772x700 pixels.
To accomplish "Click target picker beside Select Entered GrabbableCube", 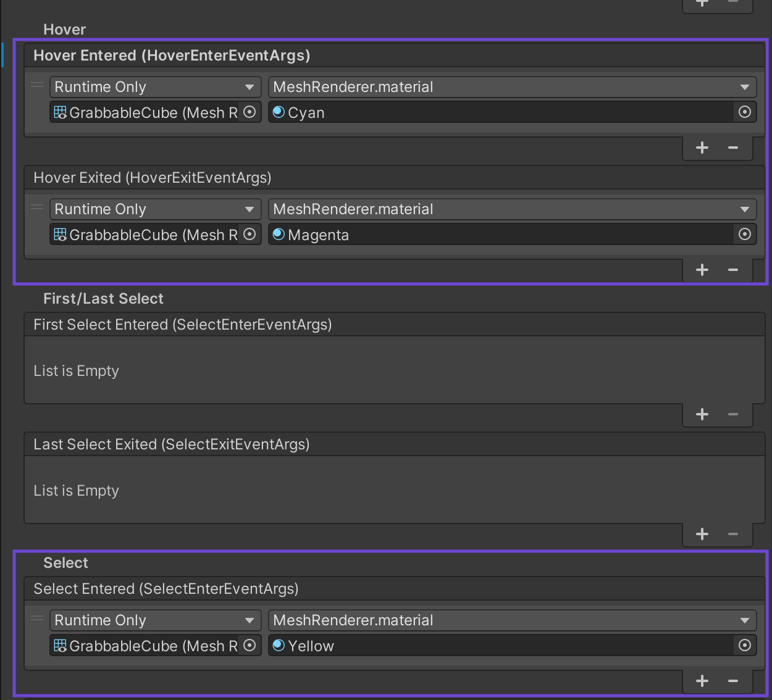I will 250,646.
